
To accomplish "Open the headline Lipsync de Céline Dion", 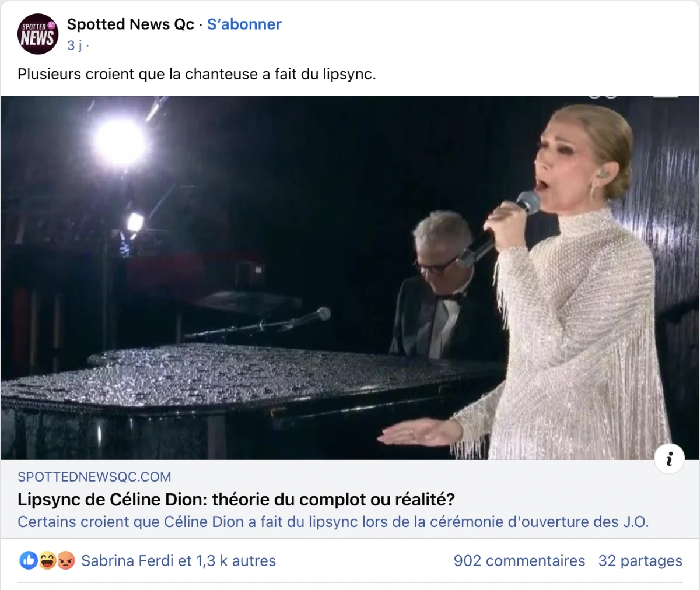I will (x=236, y=500).
